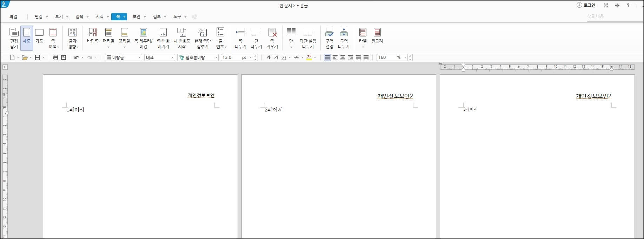Screen dimensions: 644x239
Task: Click the new document icon
Action: (x=12, y=57)
